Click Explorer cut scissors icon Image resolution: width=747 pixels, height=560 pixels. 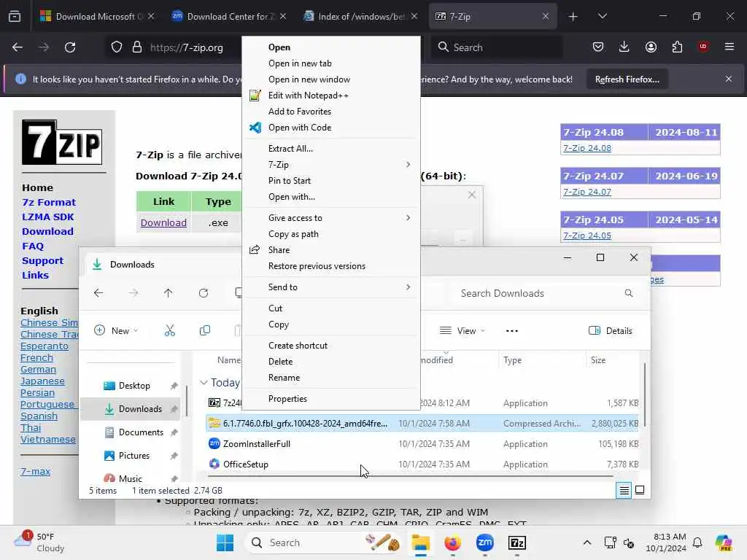click(169, 330)
